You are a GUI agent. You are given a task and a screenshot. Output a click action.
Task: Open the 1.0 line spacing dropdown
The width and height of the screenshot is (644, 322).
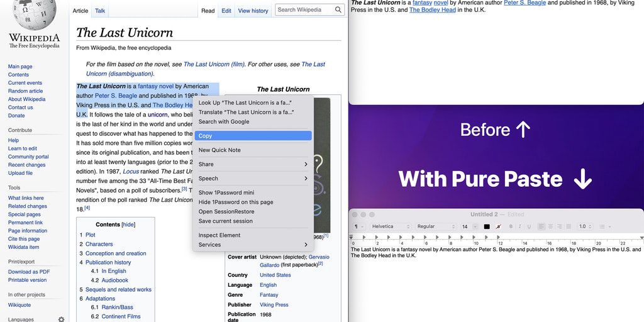pyautogui.click(x=585, y=226)
